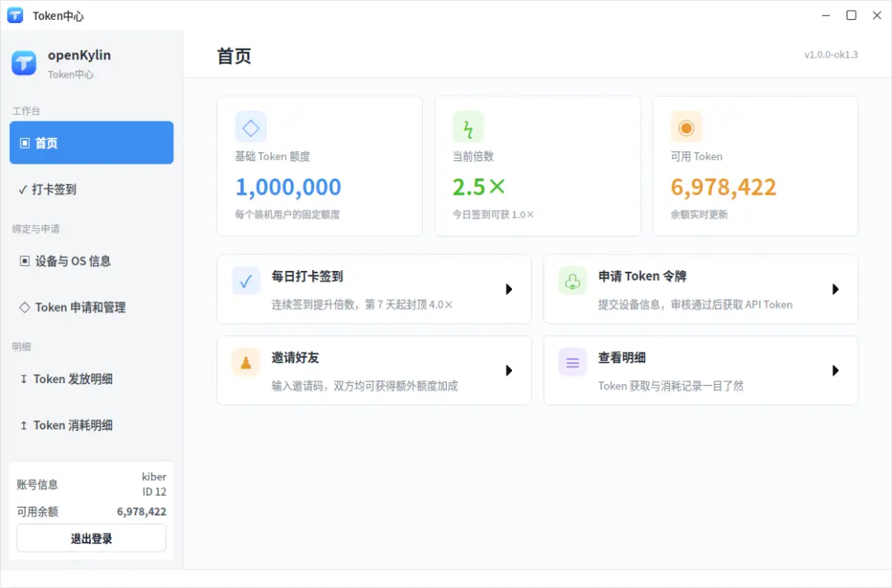Click the 1,000,000 base quota value
Screen dimensions: 892x588
click(288, 187)
